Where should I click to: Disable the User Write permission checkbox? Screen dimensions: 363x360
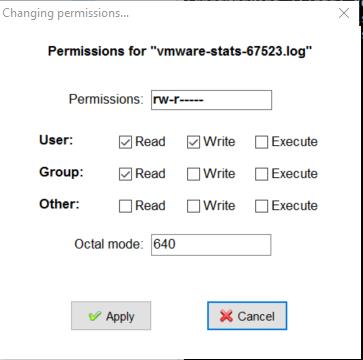(x=193, y=142)
